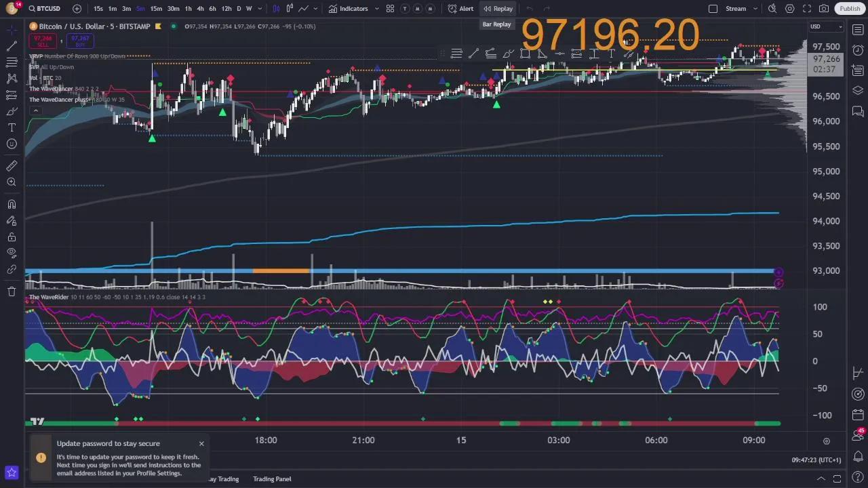
Task: Expand the timeframe dropdown arrow
Action: tap(260, 9)
